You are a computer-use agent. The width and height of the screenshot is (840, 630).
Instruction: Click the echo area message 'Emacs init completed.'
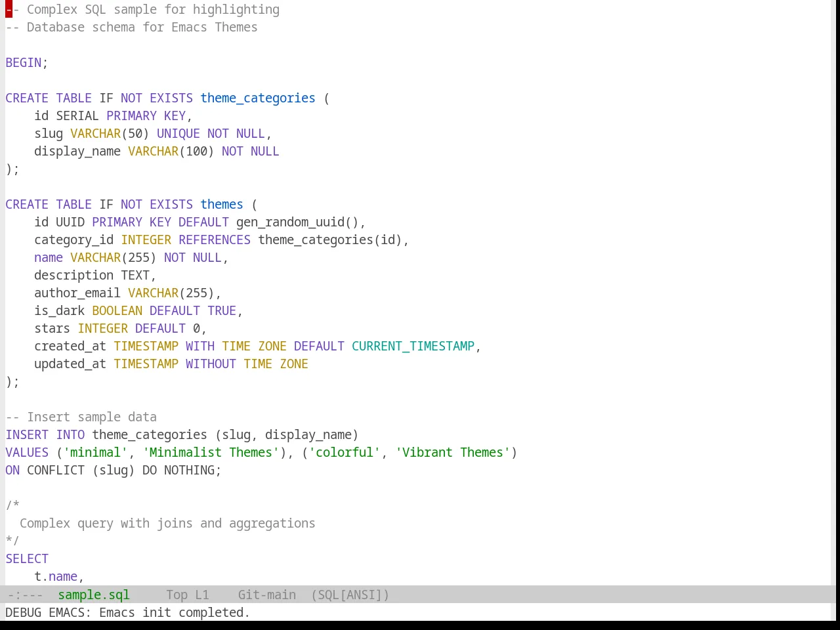click(175, 612)
